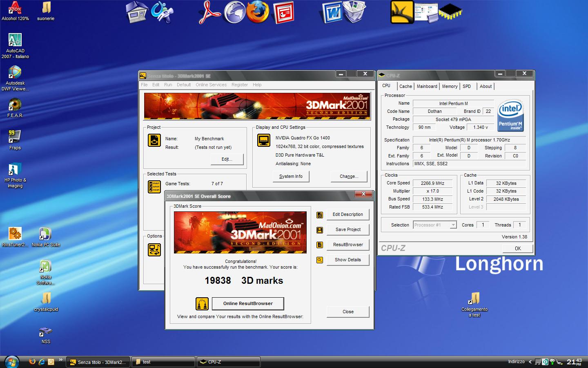Click the CPU chip dock icon
The image size is (588, 368).
(x=450, y=12)
